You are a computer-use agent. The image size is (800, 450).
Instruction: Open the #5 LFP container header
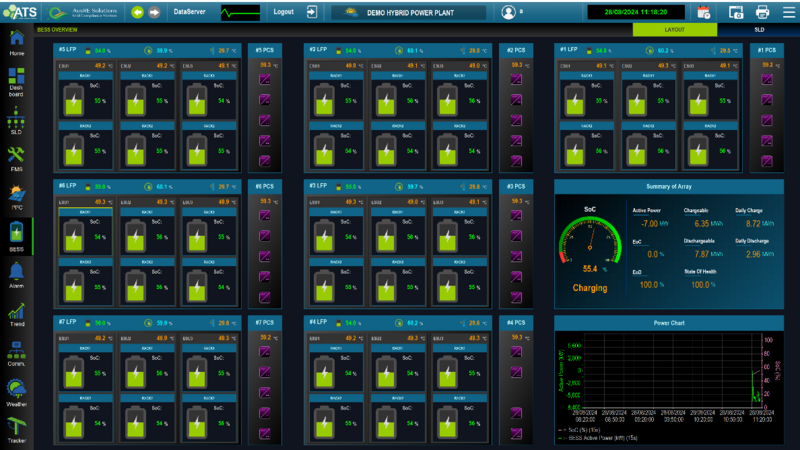(x=147, y=51)
